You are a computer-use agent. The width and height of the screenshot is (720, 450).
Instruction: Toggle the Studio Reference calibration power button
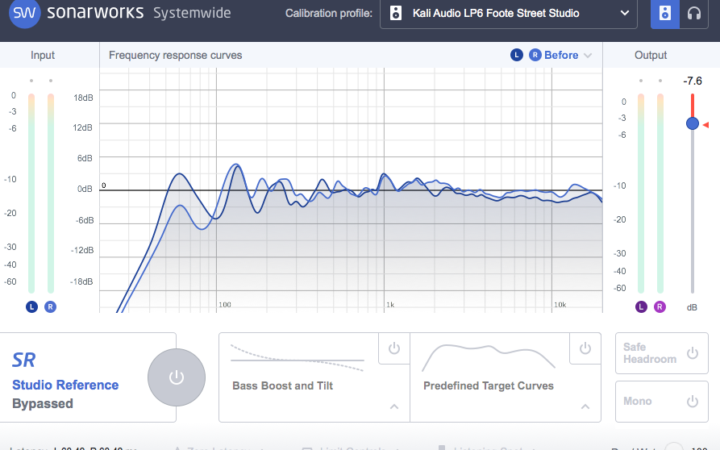pos(176,377)
